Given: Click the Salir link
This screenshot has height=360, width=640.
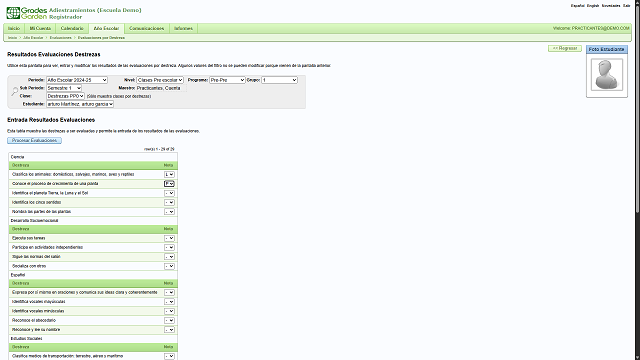Looking at the screenshot, I should point(627,6).
